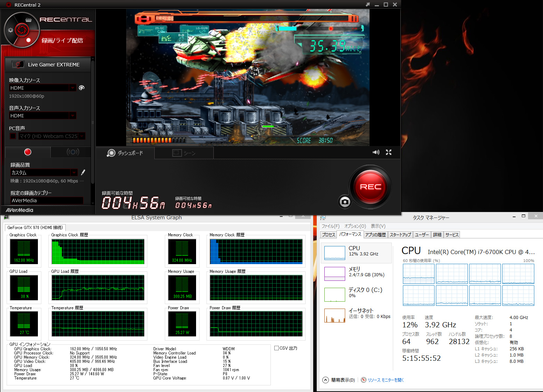The height and width of the screenshot is (392, 543).
Task: Click the Live Gamer EXTREME header button
Action: pyautogui.click(x=48, y=64)
